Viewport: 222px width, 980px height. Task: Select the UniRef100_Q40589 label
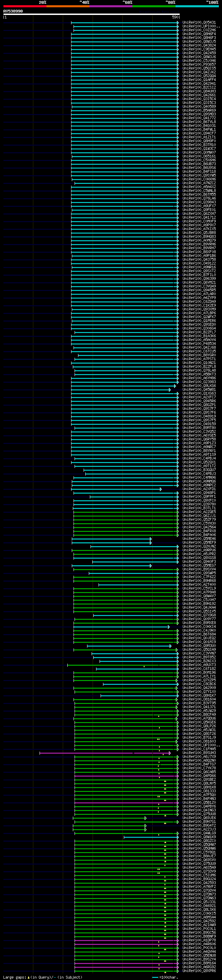click(199, 106)
